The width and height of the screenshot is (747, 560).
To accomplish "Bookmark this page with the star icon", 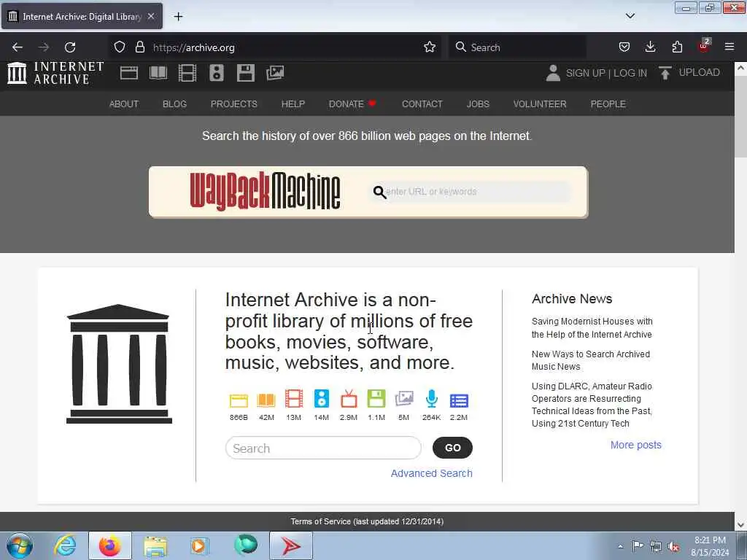I will [x=430, y=47].
